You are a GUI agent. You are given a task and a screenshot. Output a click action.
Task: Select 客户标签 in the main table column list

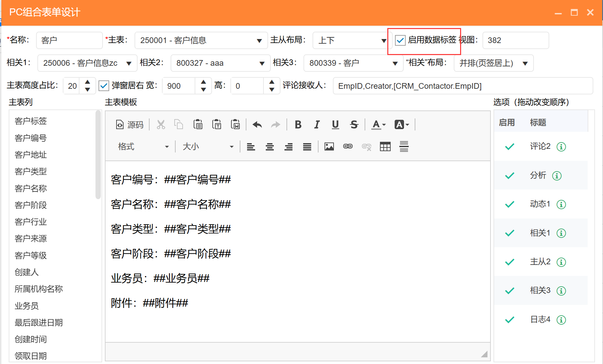pos(31,121)
